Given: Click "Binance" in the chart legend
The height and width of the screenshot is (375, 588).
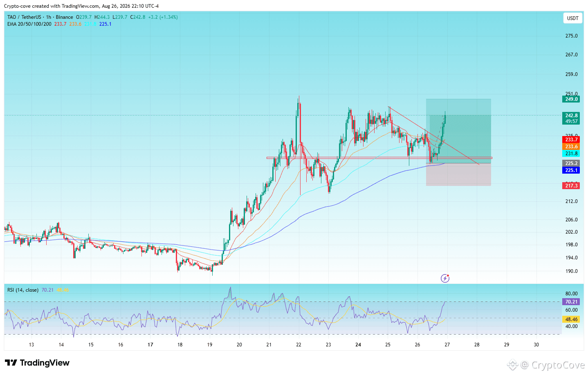Looking at the screenshot, I should pyautogui.click(x=65, y=17).
